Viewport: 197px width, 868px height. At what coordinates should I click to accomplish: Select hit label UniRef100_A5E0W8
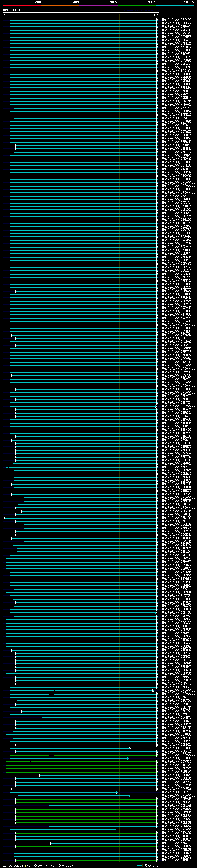coord(177,799)
